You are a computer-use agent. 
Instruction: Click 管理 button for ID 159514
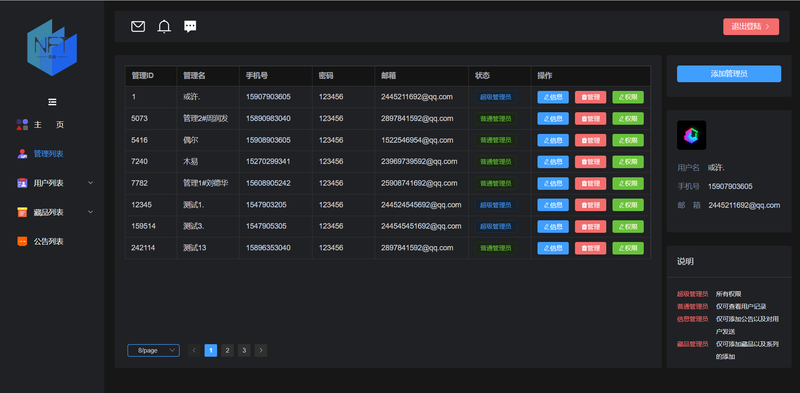(x=591, y=227)
